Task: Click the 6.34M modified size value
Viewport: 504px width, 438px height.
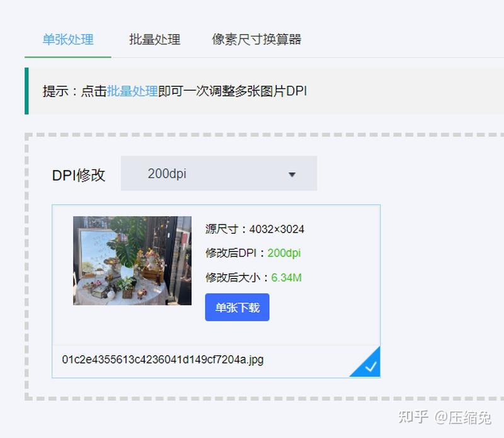Action: tap(287, 277)
